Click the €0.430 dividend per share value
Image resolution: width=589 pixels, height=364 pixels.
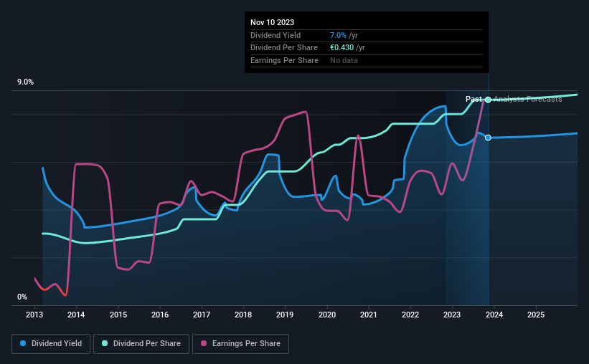click(x=341, y=48)
